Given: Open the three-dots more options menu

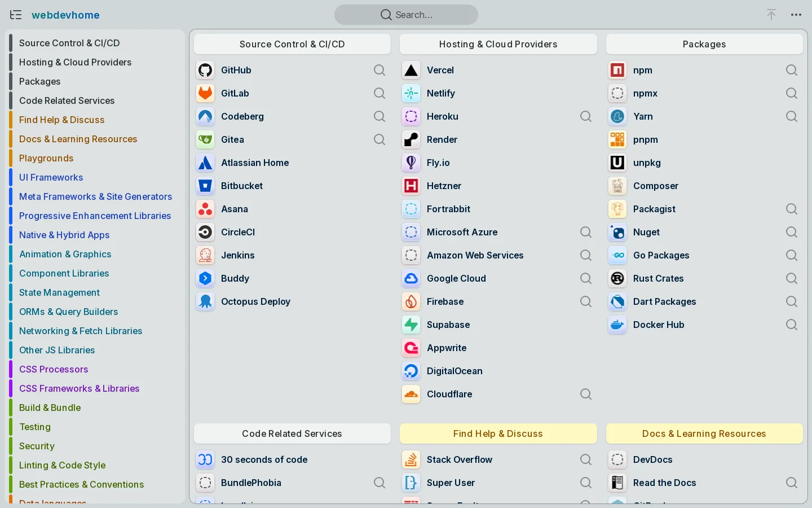Looking at the screenshot, I should click(796, 15).
